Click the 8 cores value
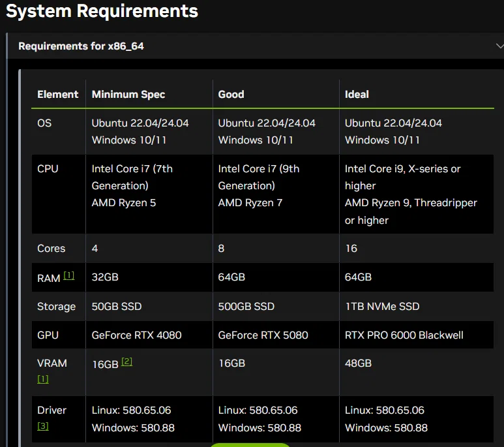The height and width of the screenshot is (447, 504). 221,249
